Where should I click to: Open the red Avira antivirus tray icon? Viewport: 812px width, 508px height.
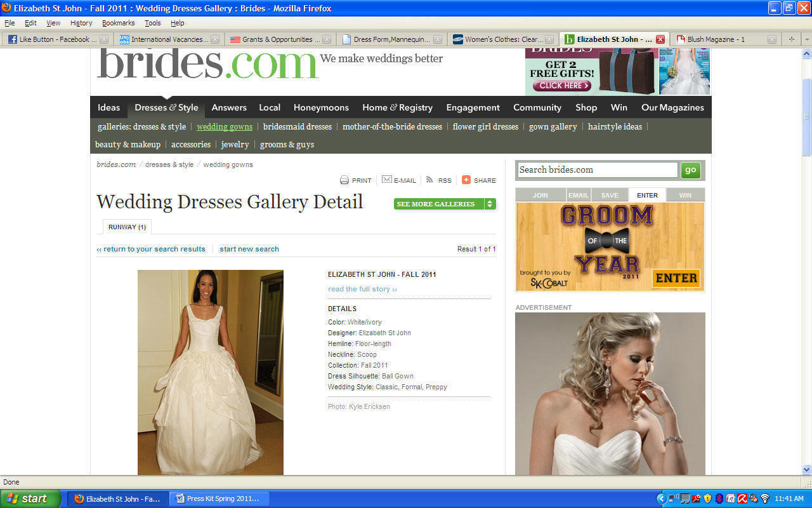[742, 498]
